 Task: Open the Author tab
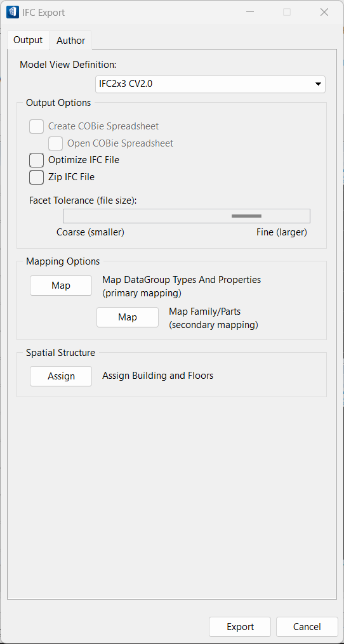(x=70, y=40)
